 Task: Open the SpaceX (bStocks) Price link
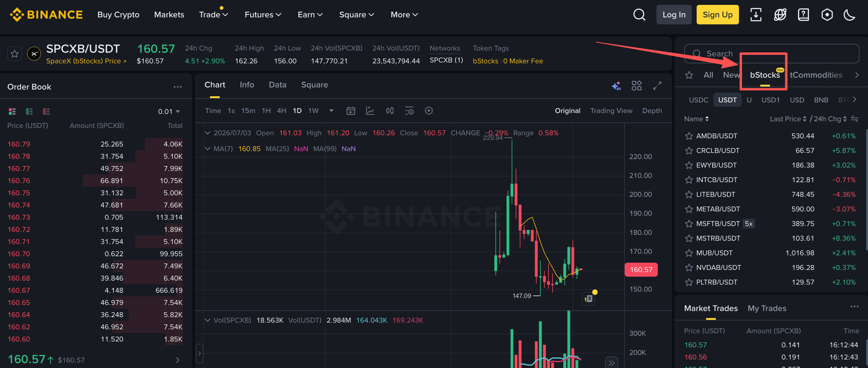86,61
